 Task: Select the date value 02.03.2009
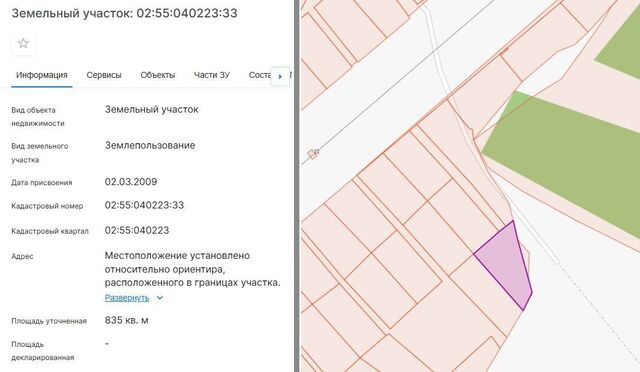click(x=131, y=182)
